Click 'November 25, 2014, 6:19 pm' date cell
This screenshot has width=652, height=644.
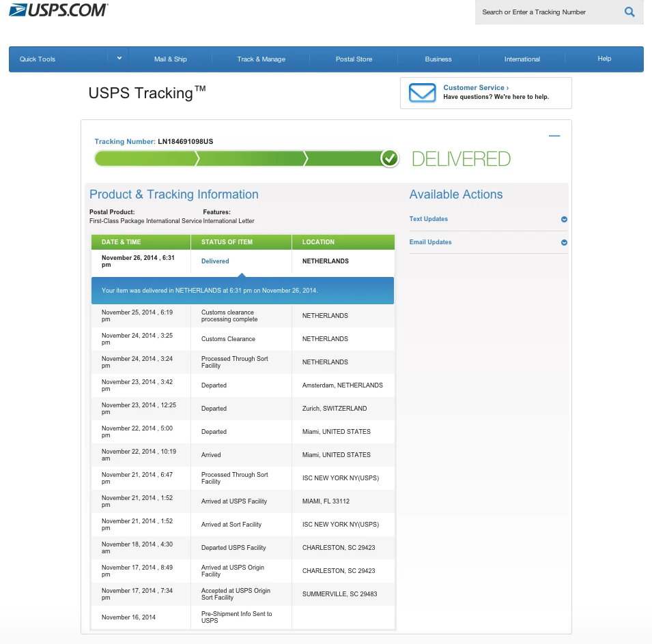point(137,316)
